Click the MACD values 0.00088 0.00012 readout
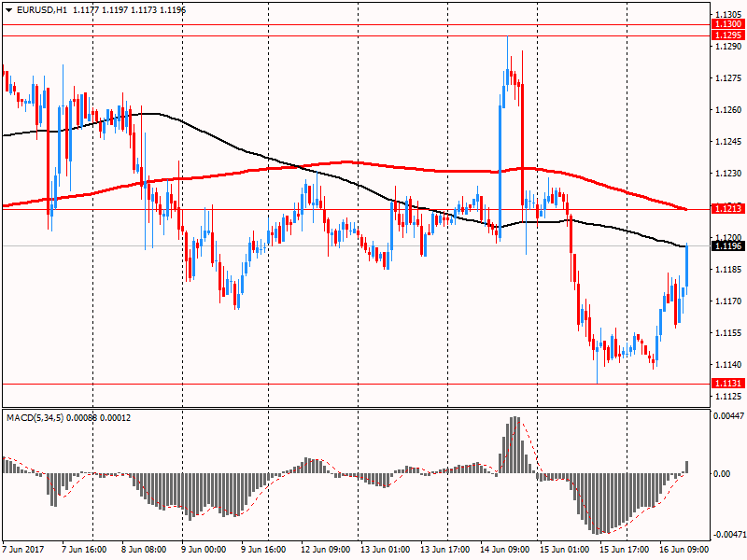Viewport: 747px width, 560px height. pyautogui.click(x=99, y=417)
